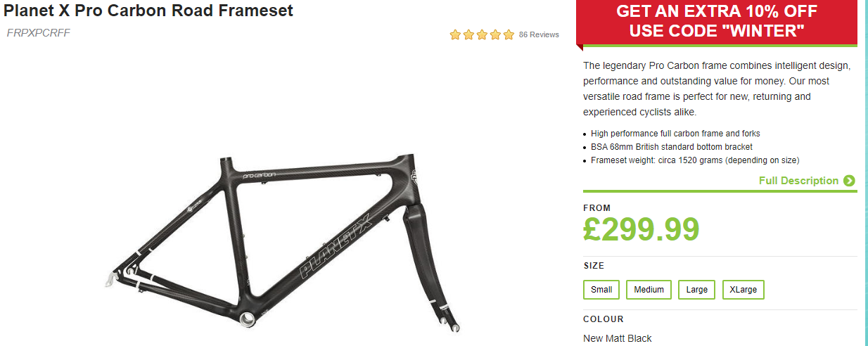Choose the XLarge size option

[x=743, y=290]
